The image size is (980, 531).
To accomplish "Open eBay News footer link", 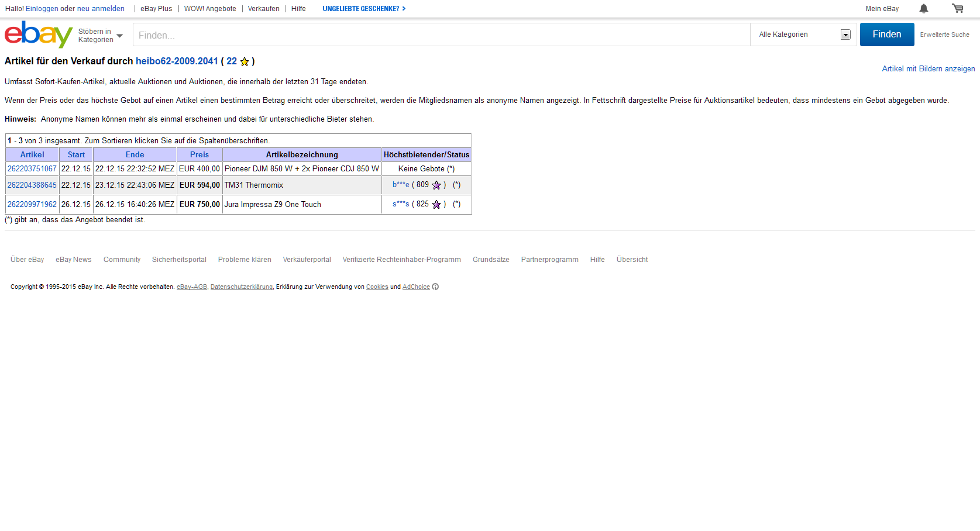I will 74,260.
